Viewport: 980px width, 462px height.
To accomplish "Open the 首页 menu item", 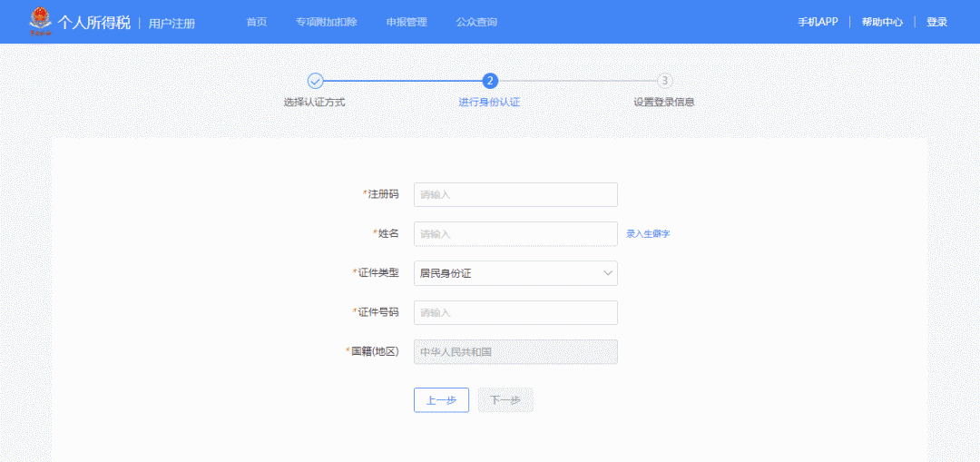I will 257,22.
